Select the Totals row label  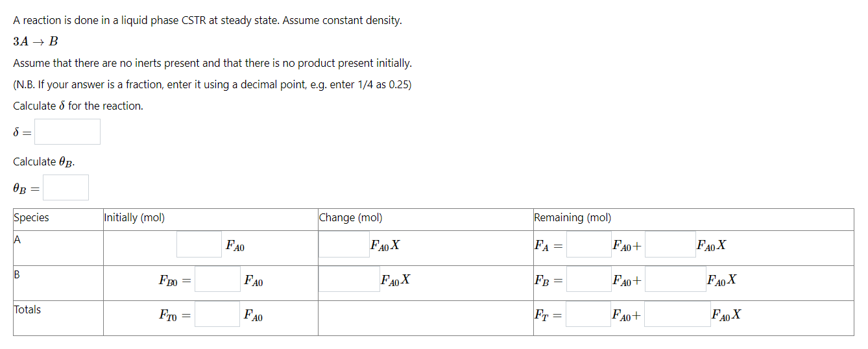pos(27,310)
